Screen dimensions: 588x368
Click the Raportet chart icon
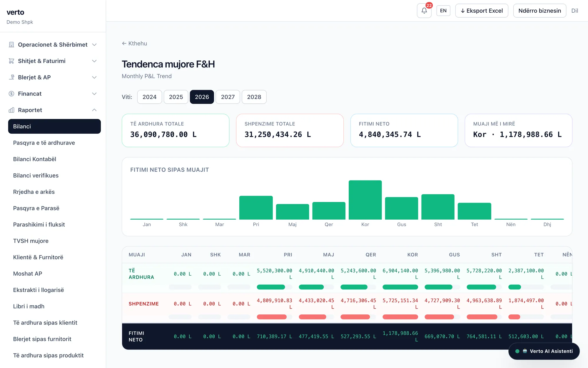pos(11,110)
